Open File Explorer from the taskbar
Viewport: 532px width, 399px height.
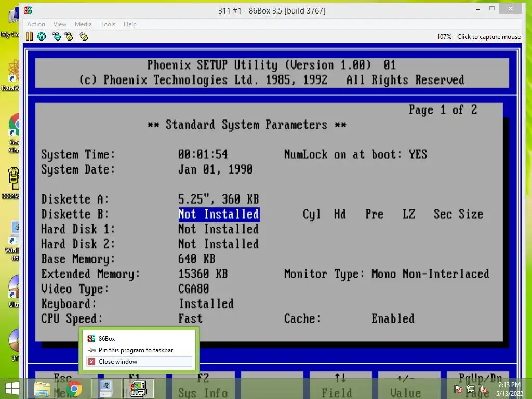coord(42,389)
